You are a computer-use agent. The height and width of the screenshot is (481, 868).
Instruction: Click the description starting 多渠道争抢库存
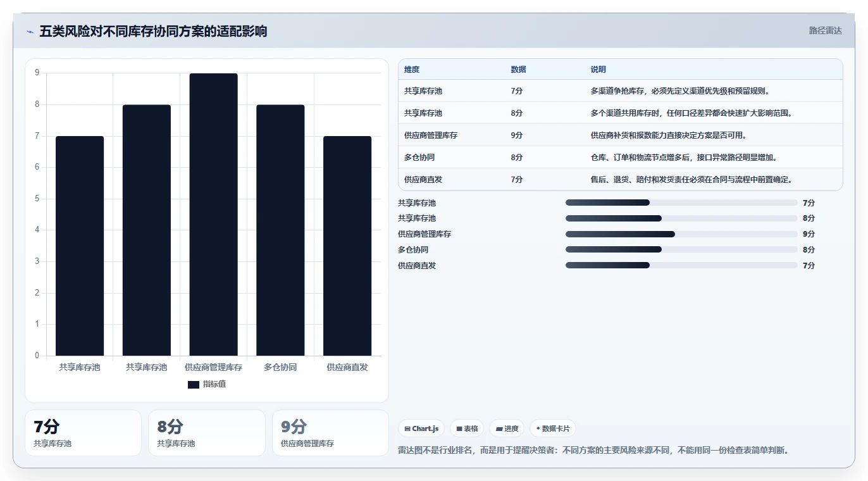pyautogui.click(x=680, y=91)
